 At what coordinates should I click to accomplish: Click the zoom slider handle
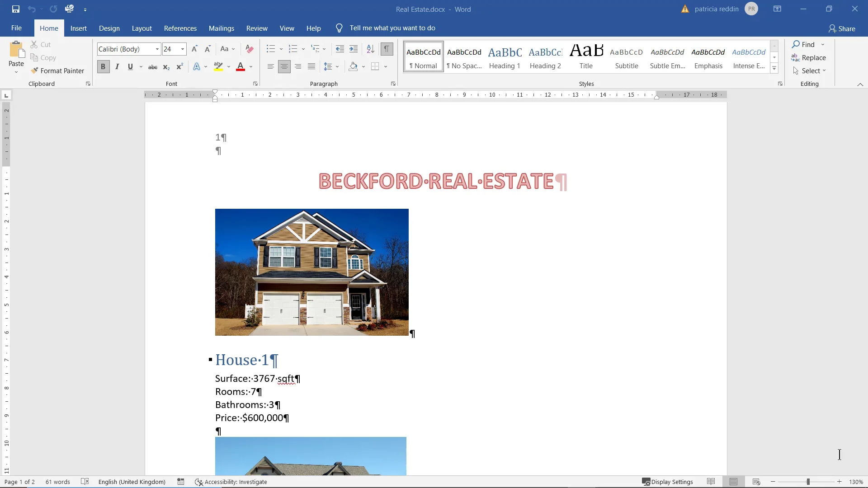click(x=808, y=482)
